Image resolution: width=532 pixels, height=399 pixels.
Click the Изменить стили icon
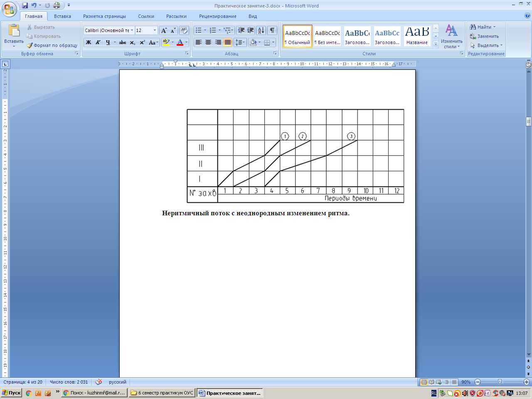click(452, 36)
